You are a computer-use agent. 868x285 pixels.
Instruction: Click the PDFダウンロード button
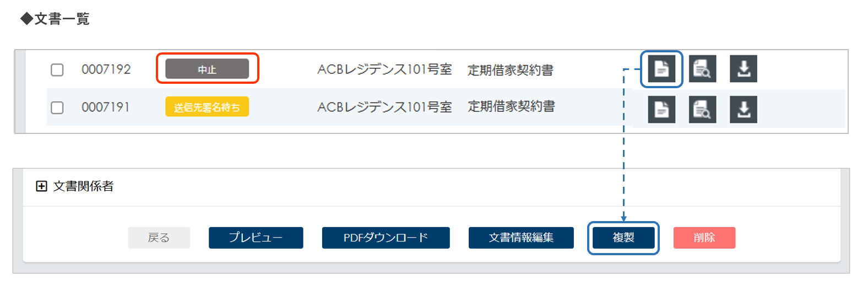386,238
